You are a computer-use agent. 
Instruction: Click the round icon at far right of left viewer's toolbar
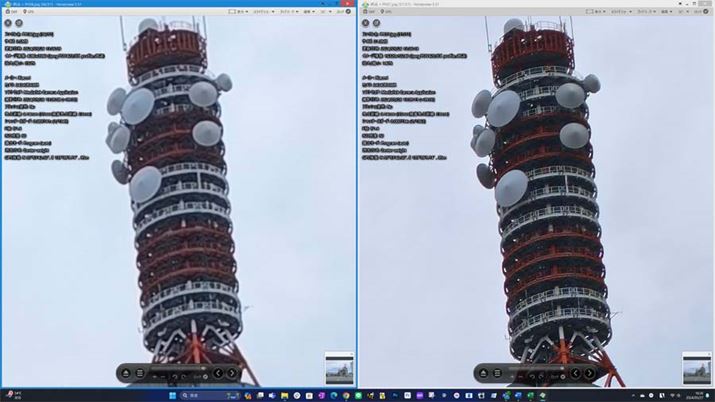[348, 11]
